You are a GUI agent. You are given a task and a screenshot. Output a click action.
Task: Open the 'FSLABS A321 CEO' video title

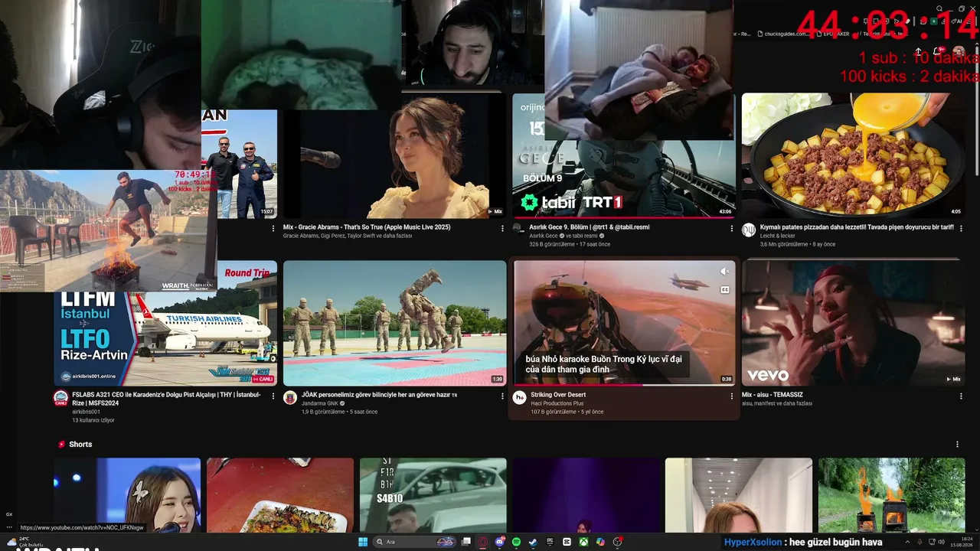[x=166, y=399]
